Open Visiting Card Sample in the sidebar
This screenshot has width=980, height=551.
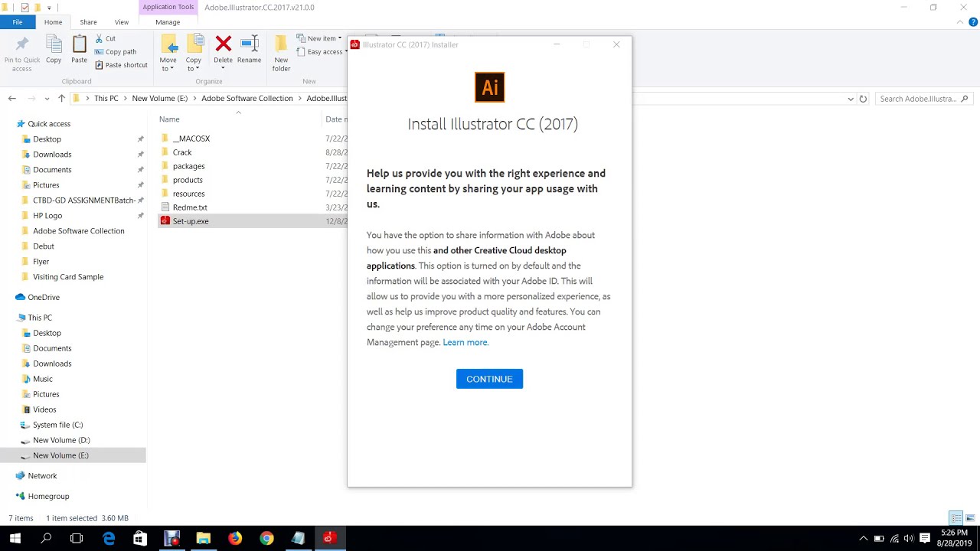click(x=68, y=277)
